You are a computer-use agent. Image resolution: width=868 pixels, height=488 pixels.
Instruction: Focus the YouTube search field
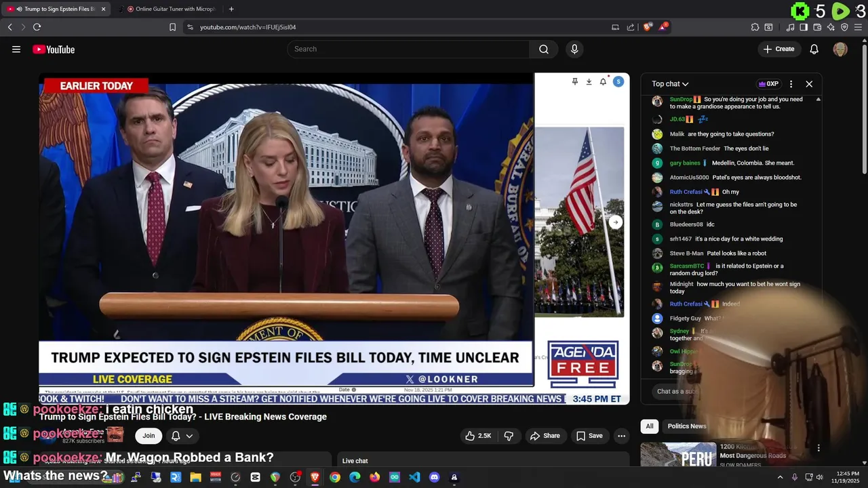(x=408, y=49)
